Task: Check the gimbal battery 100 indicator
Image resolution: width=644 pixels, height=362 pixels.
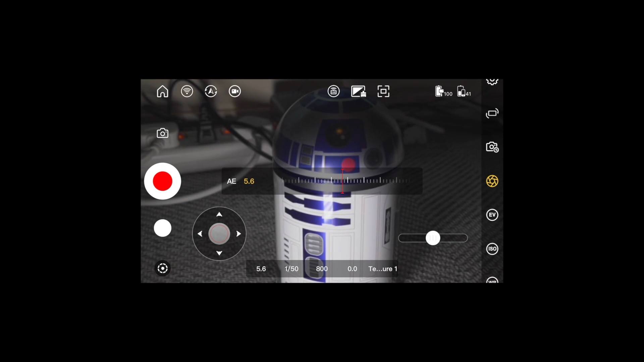Action: [443, 91]
